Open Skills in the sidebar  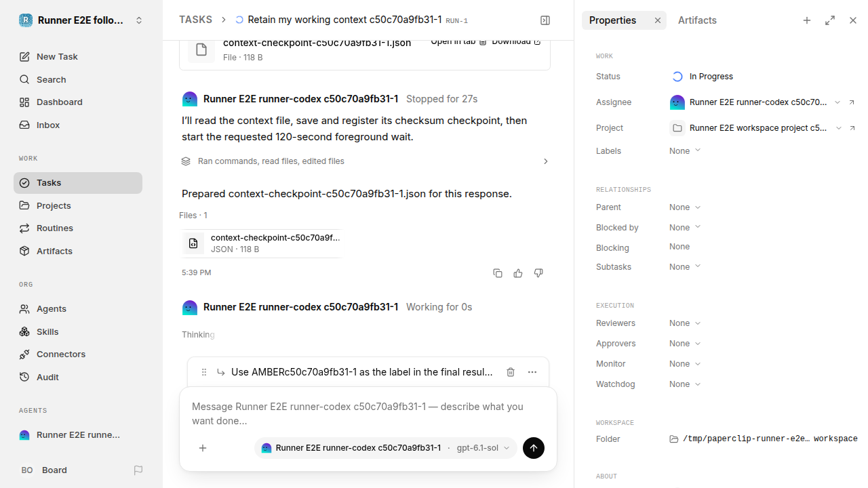click(78, 331)
